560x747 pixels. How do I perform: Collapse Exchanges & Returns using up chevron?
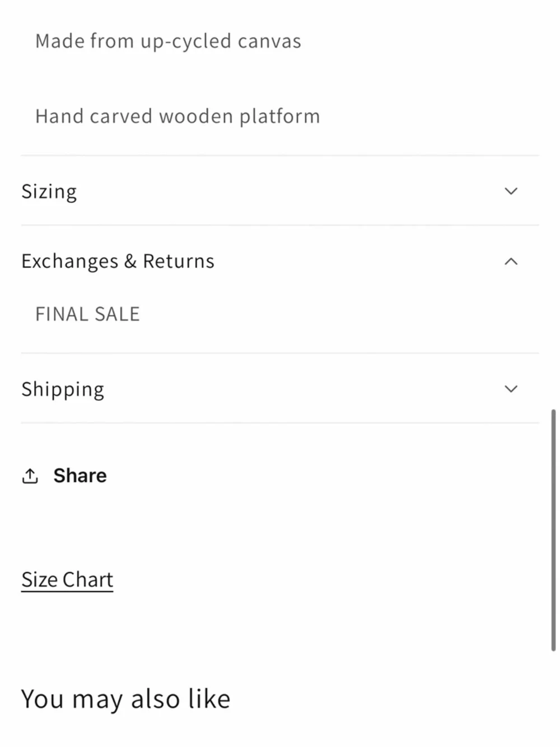[x=511, y=261]
